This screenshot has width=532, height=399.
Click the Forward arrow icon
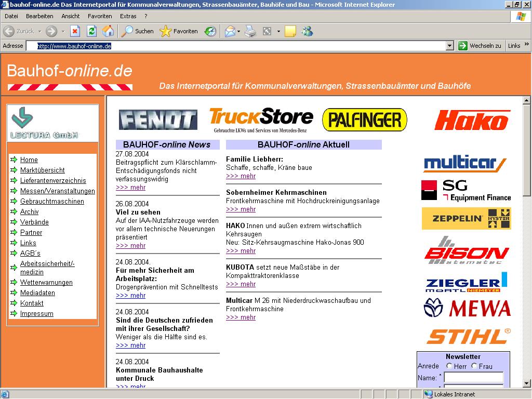click(x=51, y=31)
